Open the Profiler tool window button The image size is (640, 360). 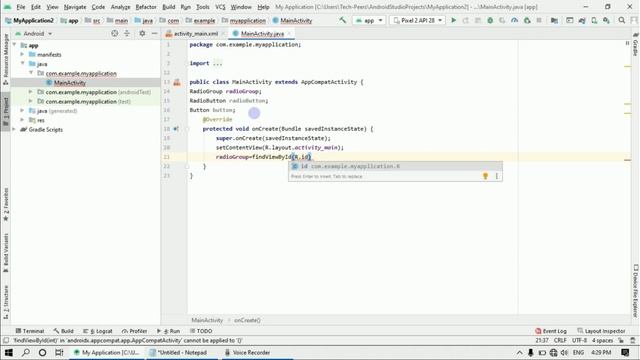(134, 331)
